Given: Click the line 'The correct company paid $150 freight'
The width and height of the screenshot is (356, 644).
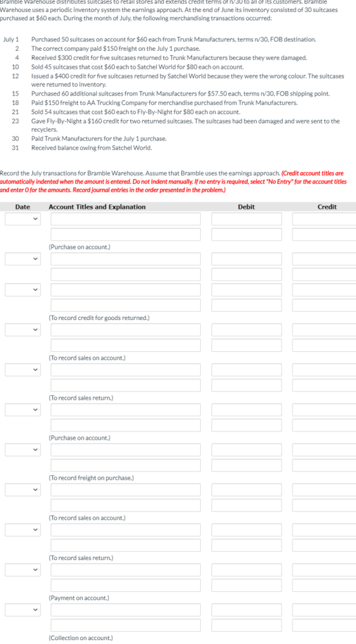Looking at the screenshot, I should (x=116, y=49).
